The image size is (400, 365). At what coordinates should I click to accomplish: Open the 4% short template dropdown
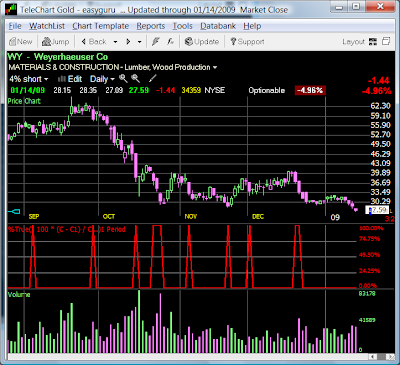(x=29, y=79)
